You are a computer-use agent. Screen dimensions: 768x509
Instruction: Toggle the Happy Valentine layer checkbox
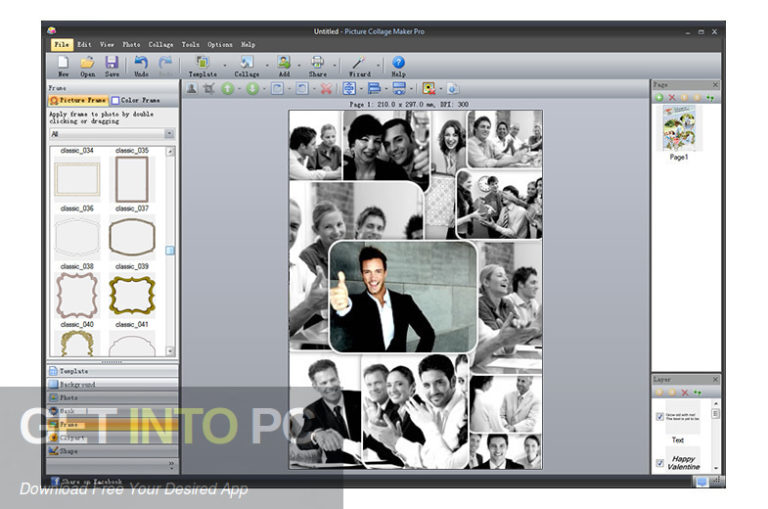click(x=660, y=462)
